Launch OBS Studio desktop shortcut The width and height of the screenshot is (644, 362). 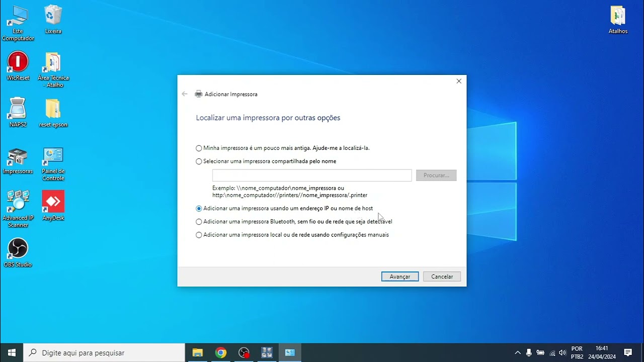coord(18,252)
